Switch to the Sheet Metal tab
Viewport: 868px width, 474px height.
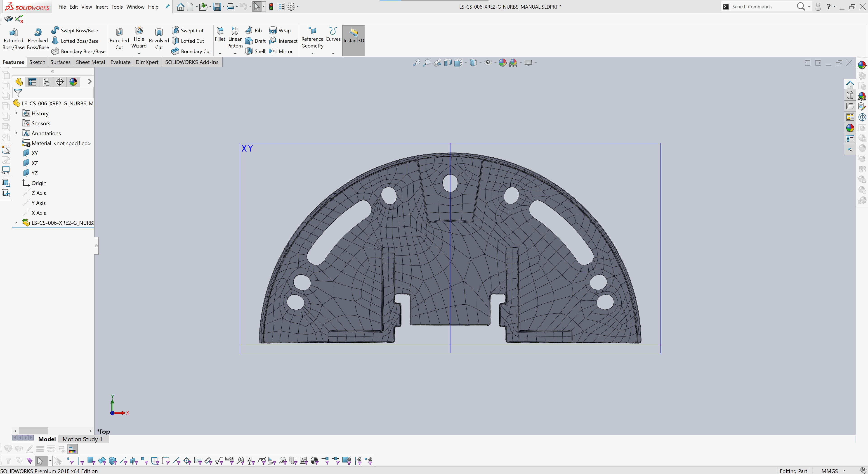pyautogui.click(x=90, y=62)
